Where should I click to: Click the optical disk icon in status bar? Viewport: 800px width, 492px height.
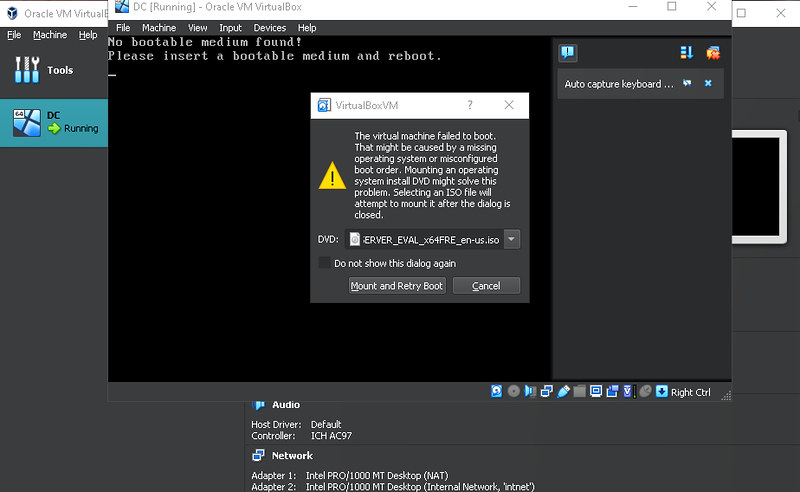[x=514, y=391]
